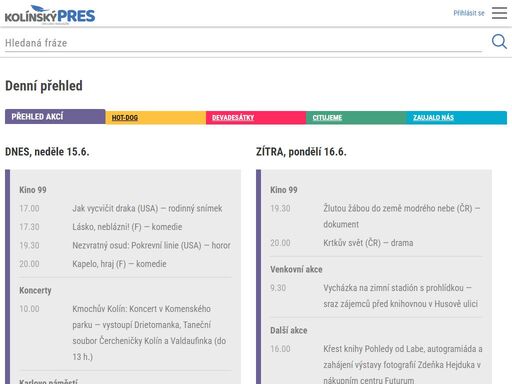Viewport: 512px width, 384px height.
Task: Focus the Hledaná fráze search field
Action: click(x=243, y=43)
